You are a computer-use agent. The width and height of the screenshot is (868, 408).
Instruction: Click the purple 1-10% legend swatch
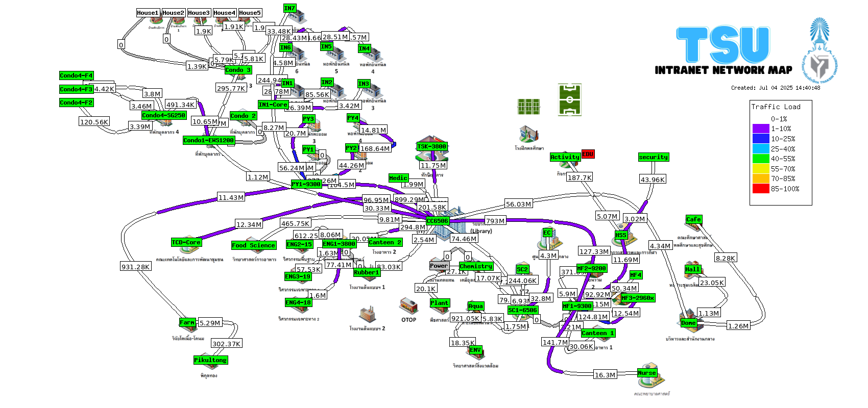(x=761, y=129)
